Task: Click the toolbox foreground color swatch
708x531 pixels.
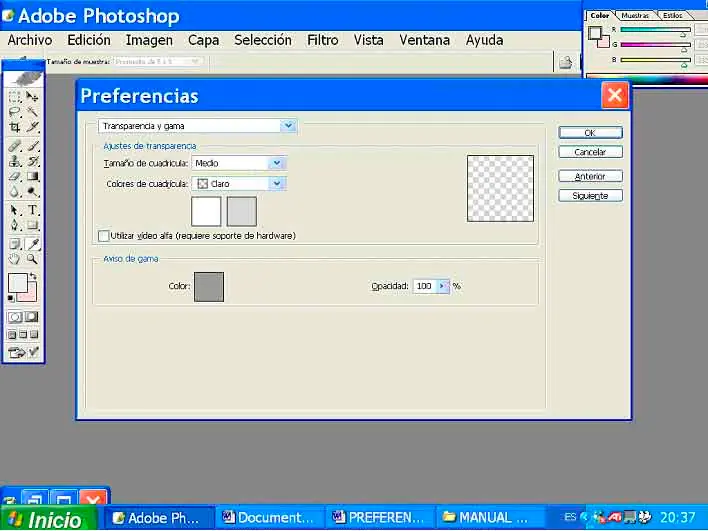Action: click(x=18, y=284)
